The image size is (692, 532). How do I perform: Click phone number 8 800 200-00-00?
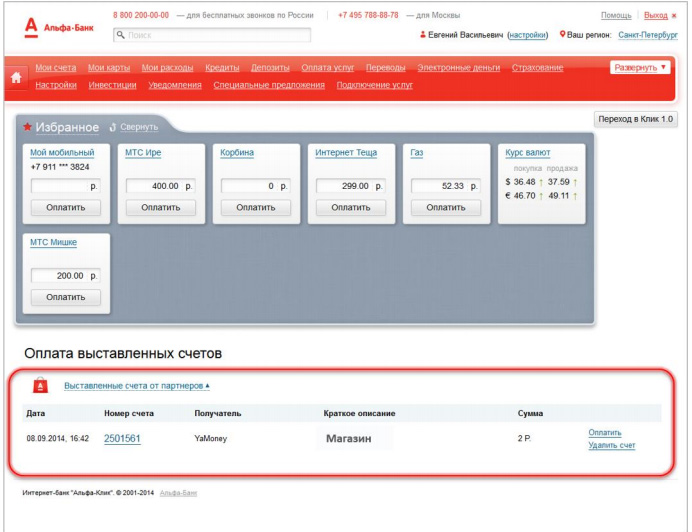click(141, 15)
